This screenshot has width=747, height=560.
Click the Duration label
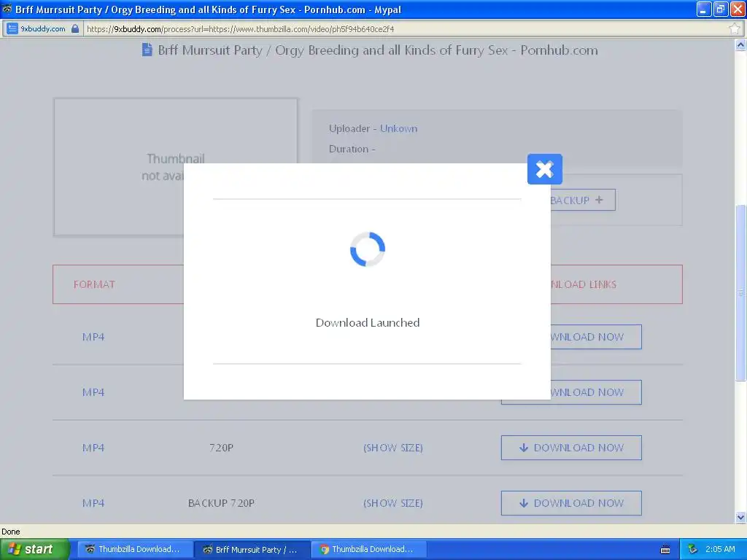[x=352, y=149]
